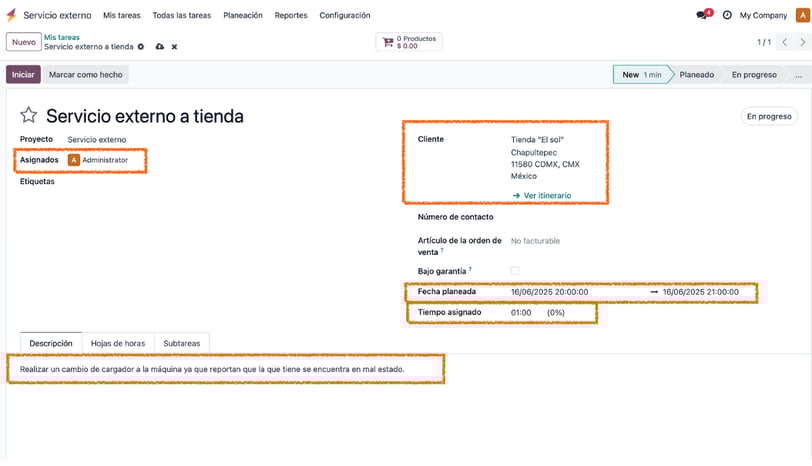
Task: Open the My Company switcher
Action: (x=763, y=16)
